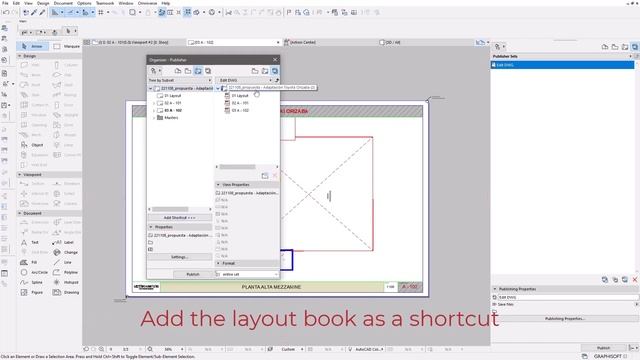Collapse the Document toolbox section

tap(20, 213)
